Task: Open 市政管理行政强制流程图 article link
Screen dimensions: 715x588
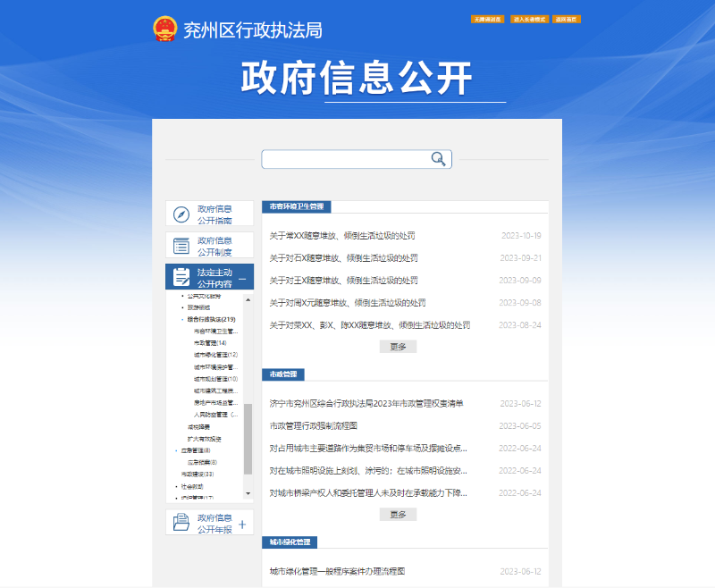Action: (314, 426)
